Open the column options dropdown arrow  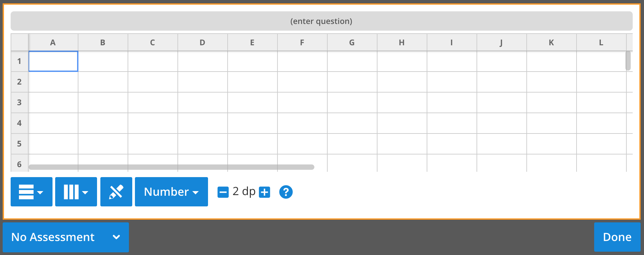click(86, 193)
